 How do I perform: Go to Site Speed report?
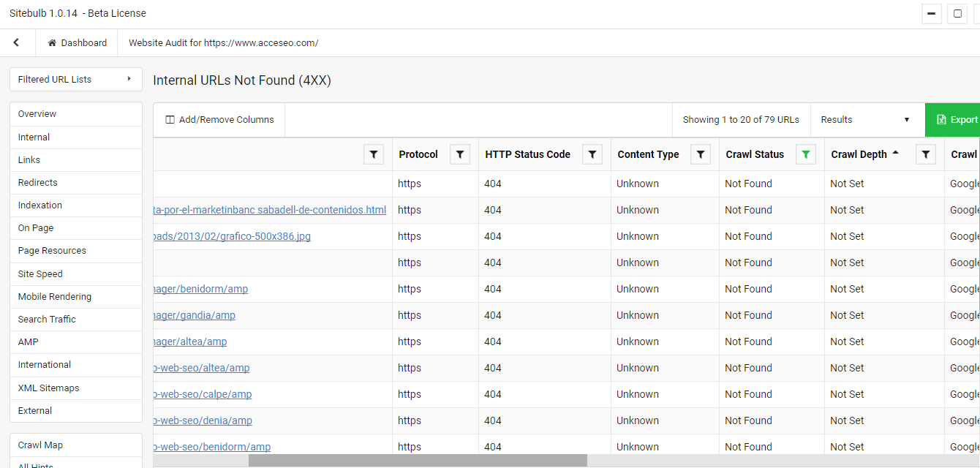pyautogui.click(x=40, y=274)
